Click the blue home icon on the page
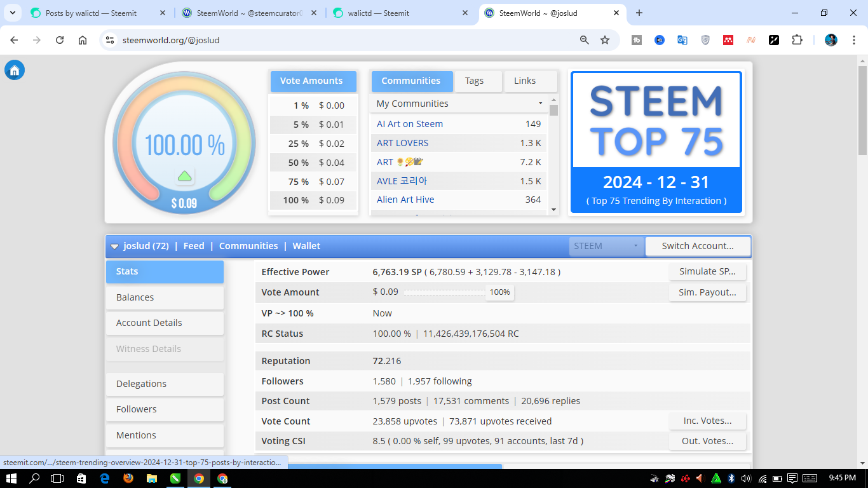 coord(15,70)
